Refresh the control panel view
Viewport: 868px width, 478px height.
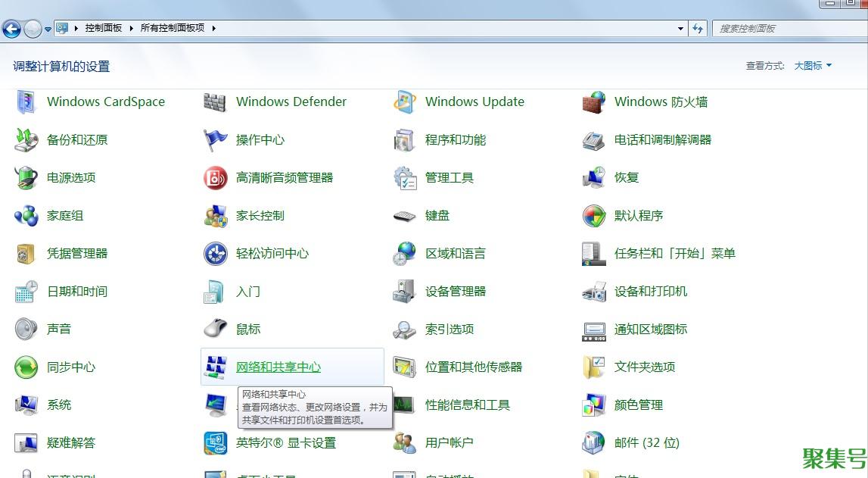(x=698, y=28)
